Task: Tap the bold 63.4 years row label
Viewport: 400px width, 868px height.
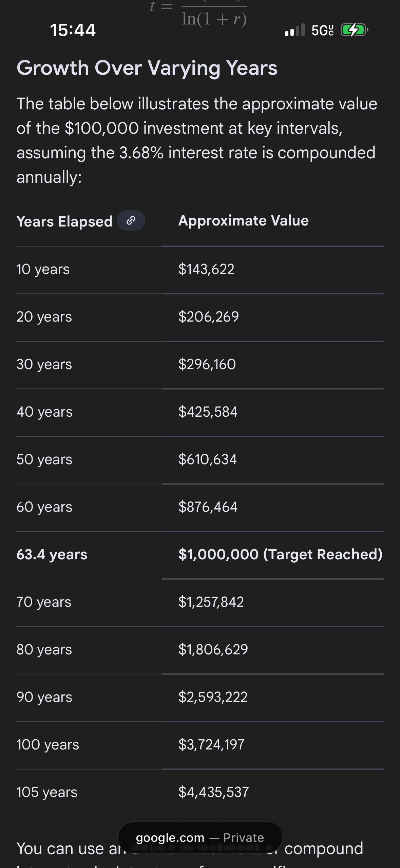Action: (x=52, y=555)
